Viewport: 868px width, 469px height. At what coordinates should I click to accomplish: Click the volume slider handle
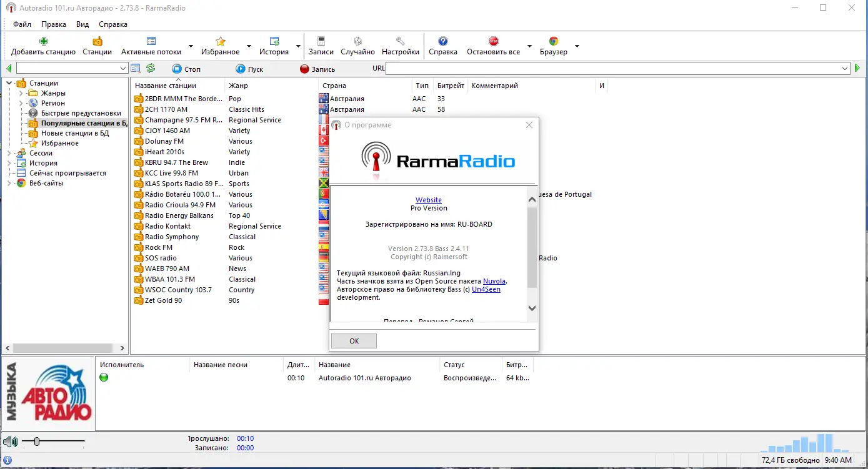(37, 442)
